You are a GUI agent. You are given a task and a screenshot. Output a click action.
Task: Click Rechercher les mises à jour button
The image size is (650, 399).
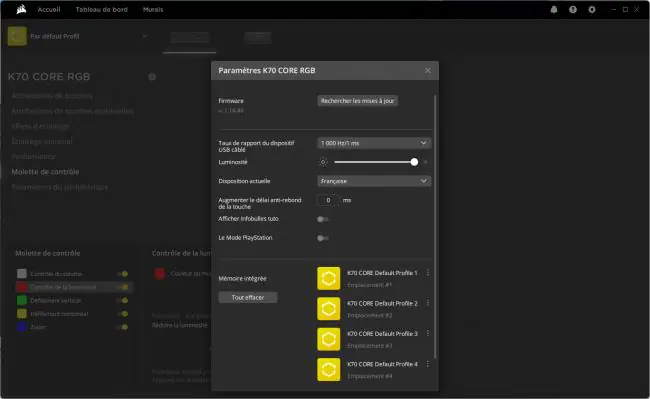358,101
